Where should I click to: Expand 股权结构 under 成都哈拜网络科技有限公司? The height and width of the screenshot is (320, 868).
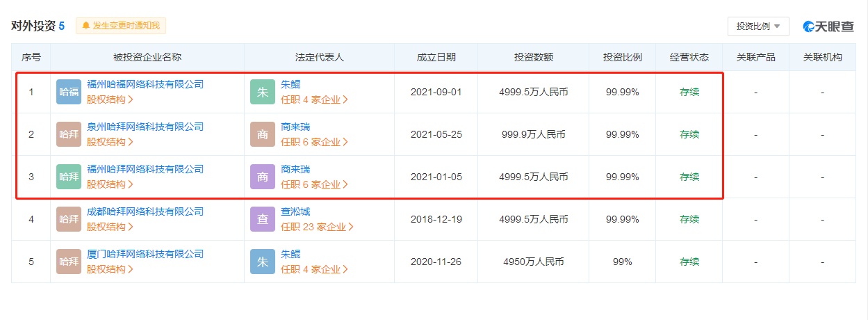[110, 227]
